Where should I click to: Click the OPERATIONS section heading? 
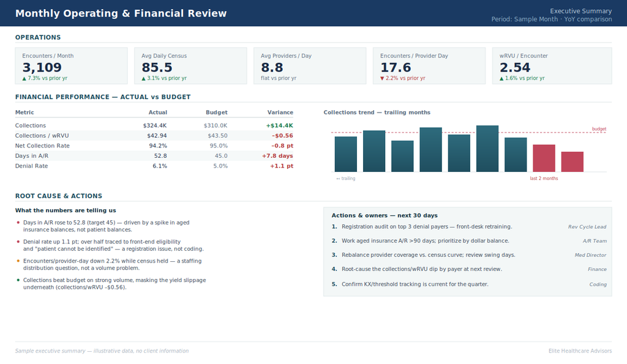[x=38, y=37]
